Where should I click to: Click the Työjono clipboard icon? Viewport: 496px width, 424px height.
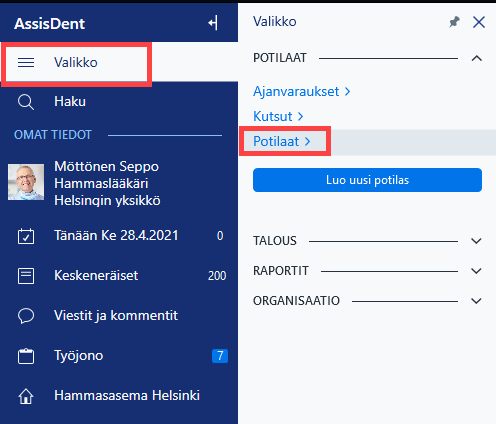[x=26, y=356]
